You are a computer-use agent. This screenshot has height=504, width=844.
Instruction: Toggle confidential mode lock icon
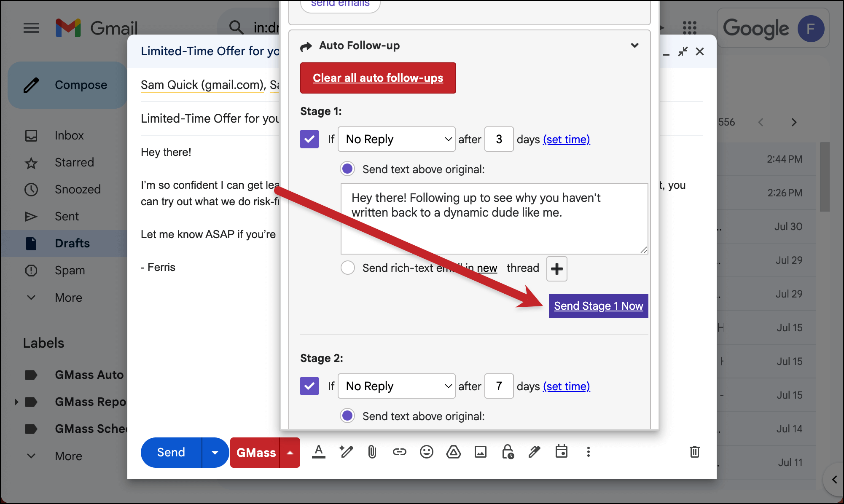point(508,452)
